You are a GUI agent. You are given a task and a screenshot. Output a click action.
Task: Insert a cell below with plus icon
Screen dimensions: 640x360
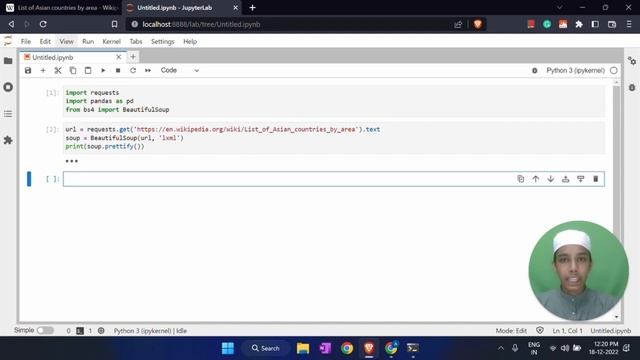point(43,70)
